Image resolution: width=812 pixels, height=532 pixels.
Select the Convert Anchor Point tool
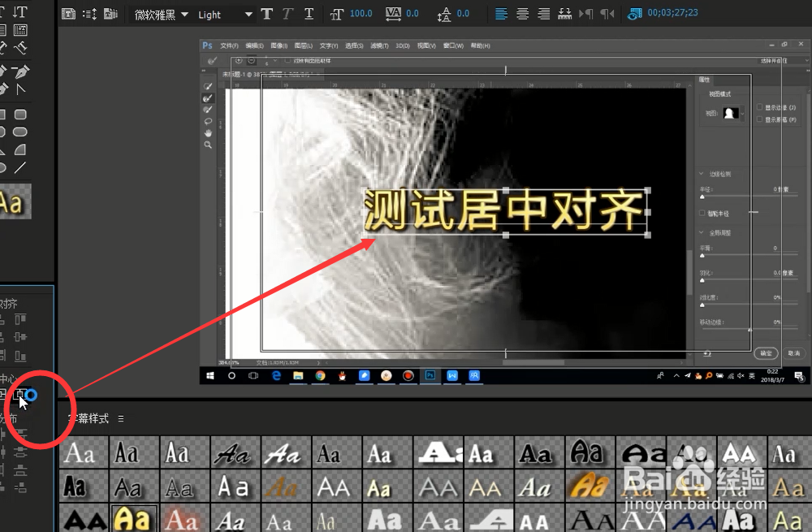(20, 89)
